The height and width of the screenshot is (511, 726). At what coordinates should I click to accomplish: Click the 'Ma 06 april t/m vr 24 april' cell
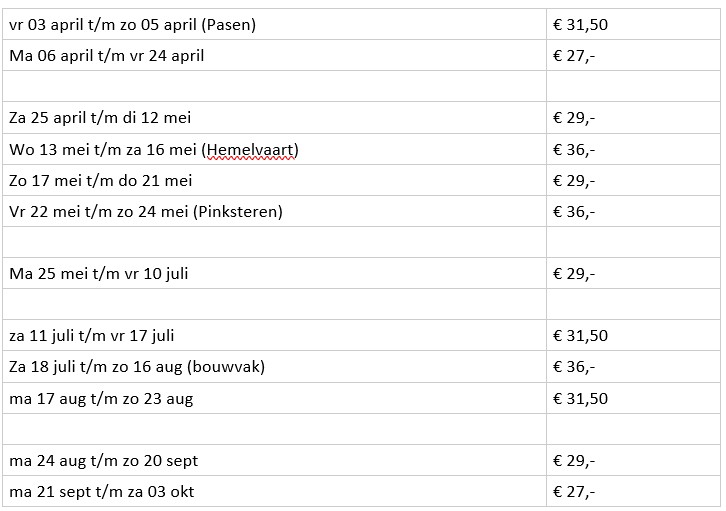(x=106, y=55)
